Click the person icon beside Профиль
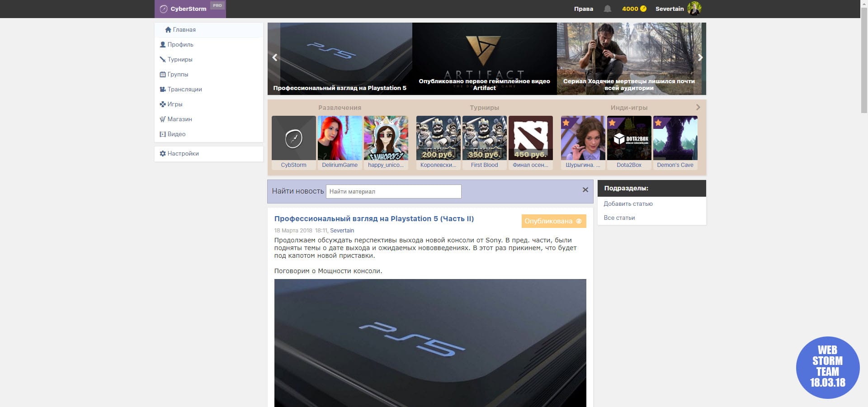The image size is (868, 407). [163, 44]
